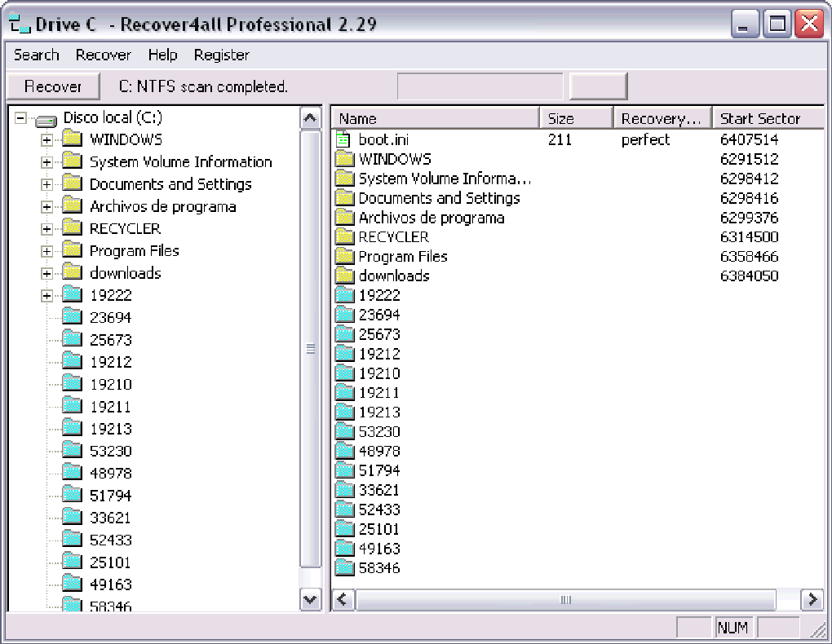This screenshot has height=644, width=832.
Task: Click WINDOWS folder icon in file list
Action: [x=345, y=159]
